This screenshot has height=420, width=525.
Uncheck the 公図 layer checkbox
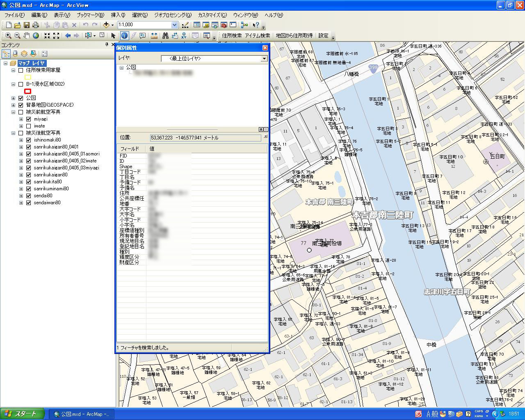21,98
